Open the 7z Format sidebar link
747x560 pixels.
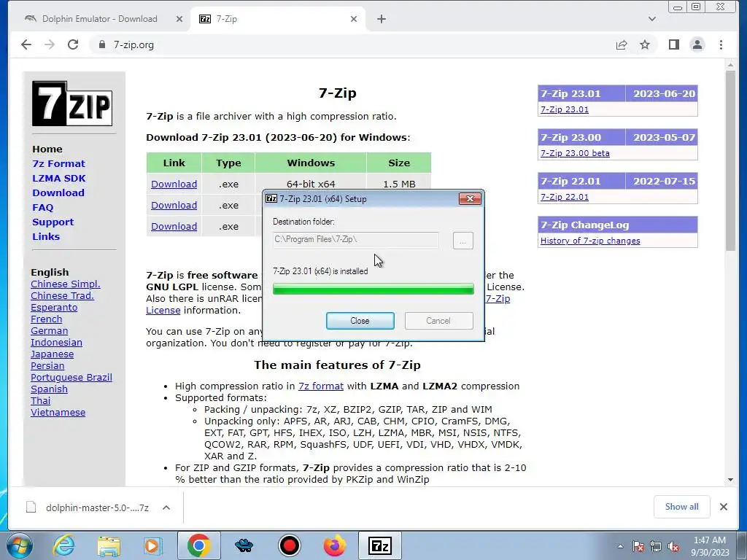click(x=58, y=164)
